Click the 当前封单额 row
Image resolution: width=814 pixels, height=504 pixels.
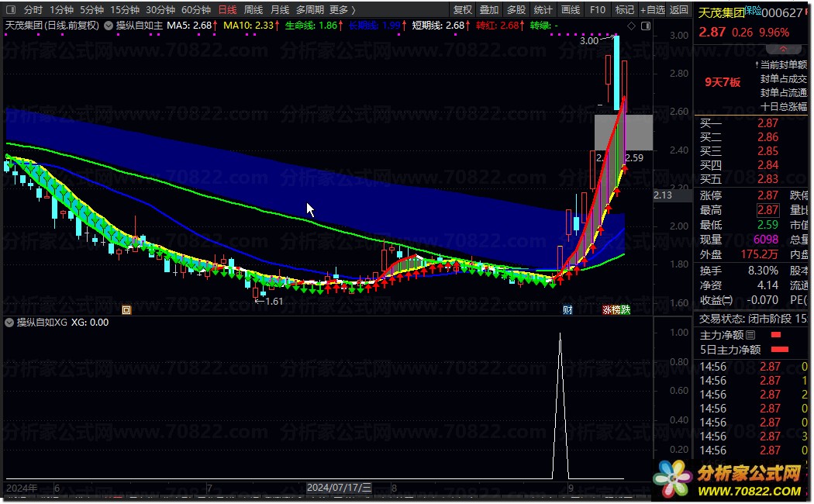783,65
